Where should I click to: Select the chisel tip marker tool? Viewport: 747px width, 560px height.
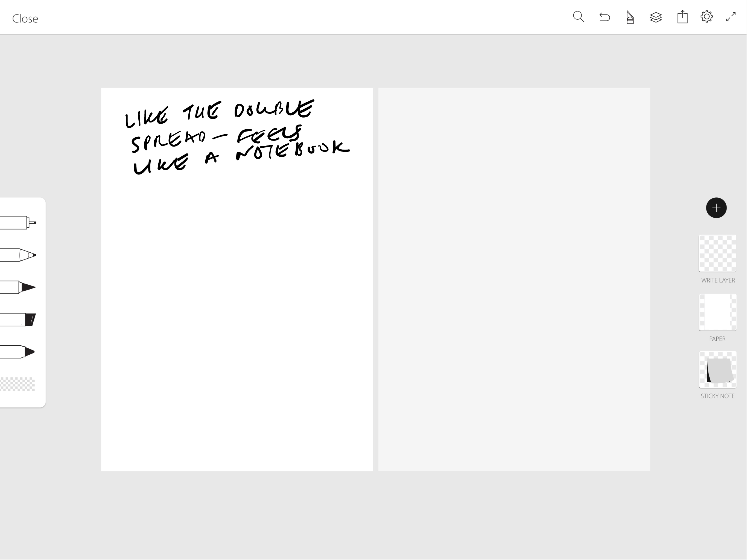(19, 320)
